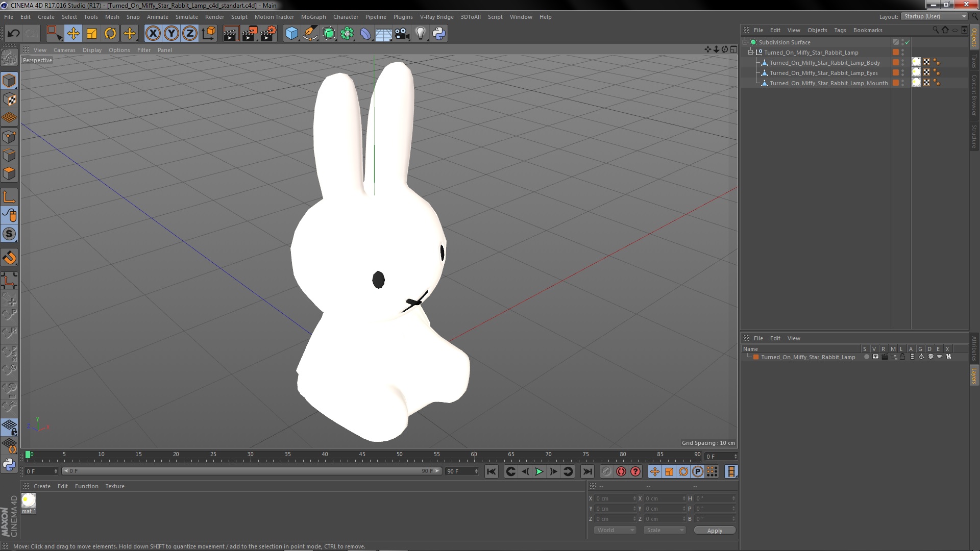Screen dimensions: 980x551
Task: Toggle Subdivision Surface enable checkmark
Action: 908,42
